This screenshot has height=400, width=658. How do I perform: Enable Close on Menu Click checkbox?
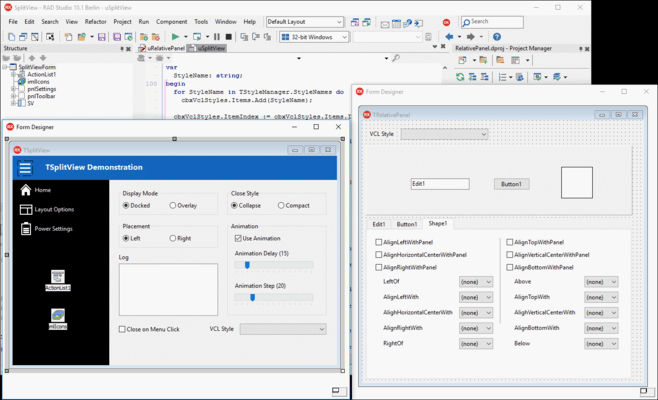click(123, 329)
